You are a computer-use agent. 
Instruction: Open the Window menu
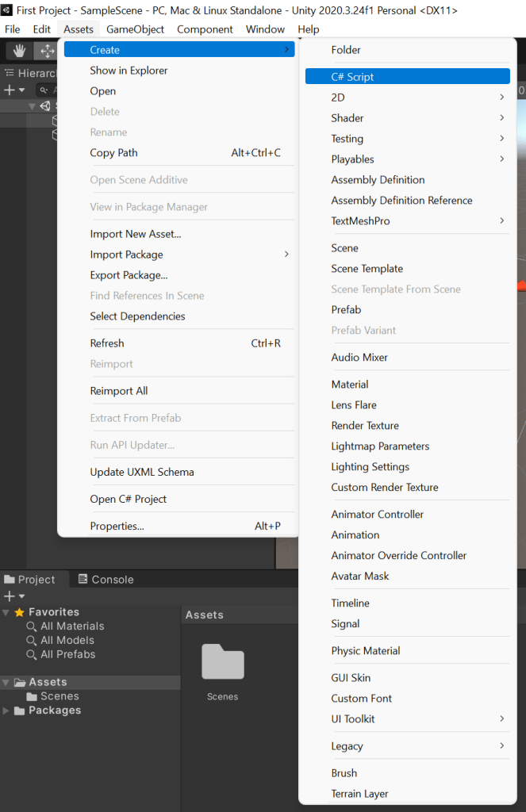[265, 29]
